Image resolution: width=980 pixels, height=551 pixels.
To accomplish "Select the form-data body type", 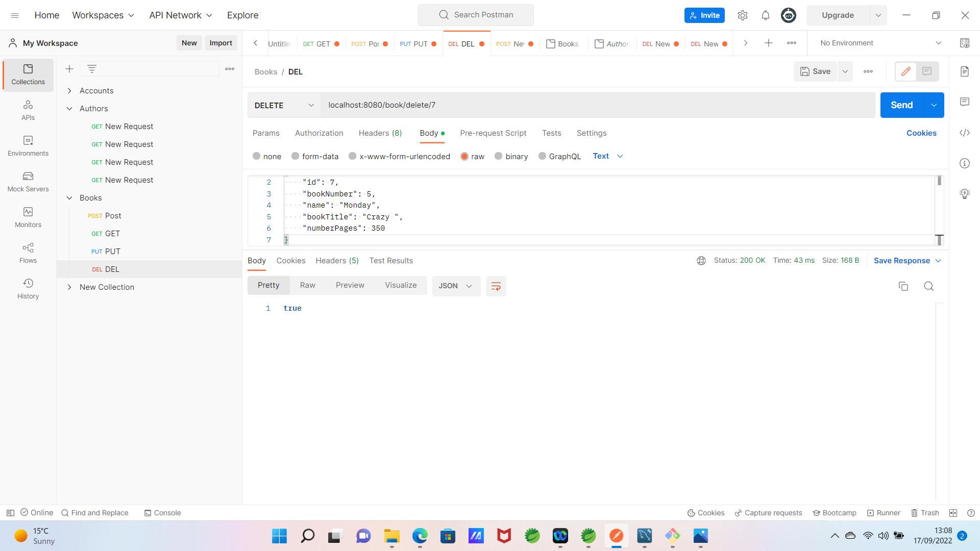I will click(x=315, y=156).
